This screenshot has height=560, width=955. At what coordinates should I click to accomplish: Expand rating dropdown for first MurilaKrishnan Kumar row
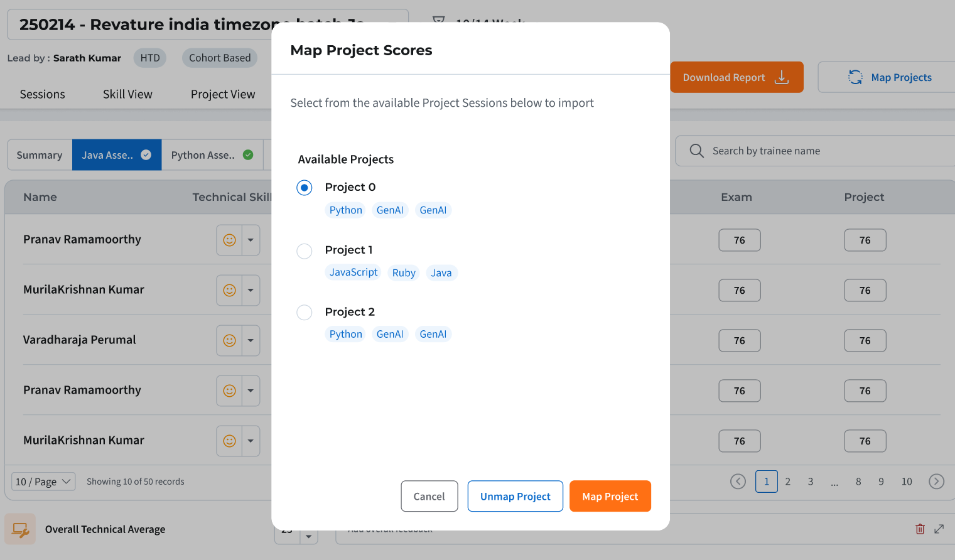tap(251, 290)
